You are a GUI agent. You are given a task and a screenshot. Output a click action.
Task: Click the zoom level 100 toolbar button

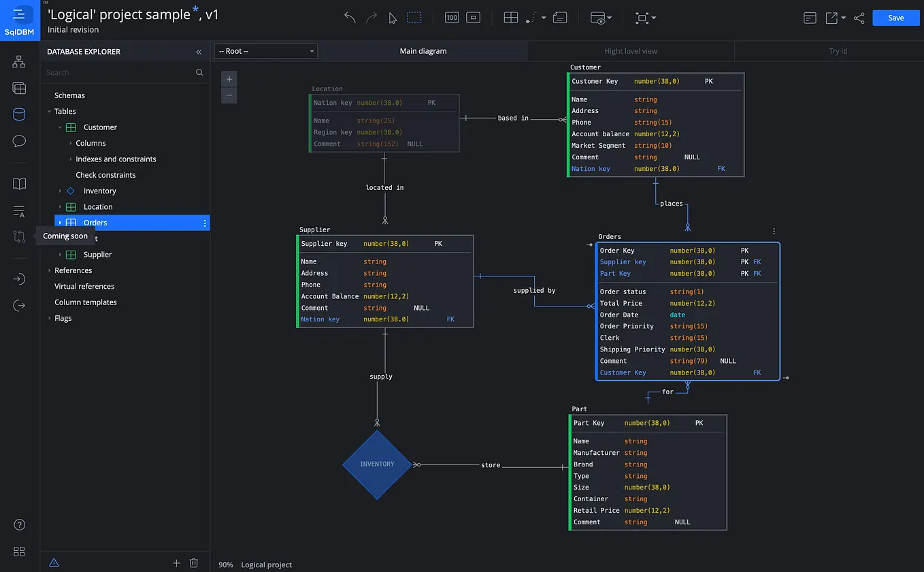point(451,17)
